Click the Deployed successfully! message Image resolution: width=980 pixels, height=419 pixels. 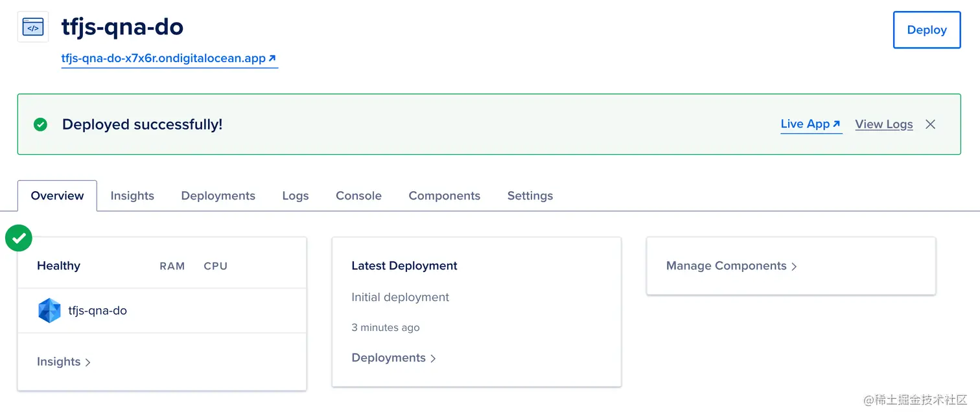142,124
